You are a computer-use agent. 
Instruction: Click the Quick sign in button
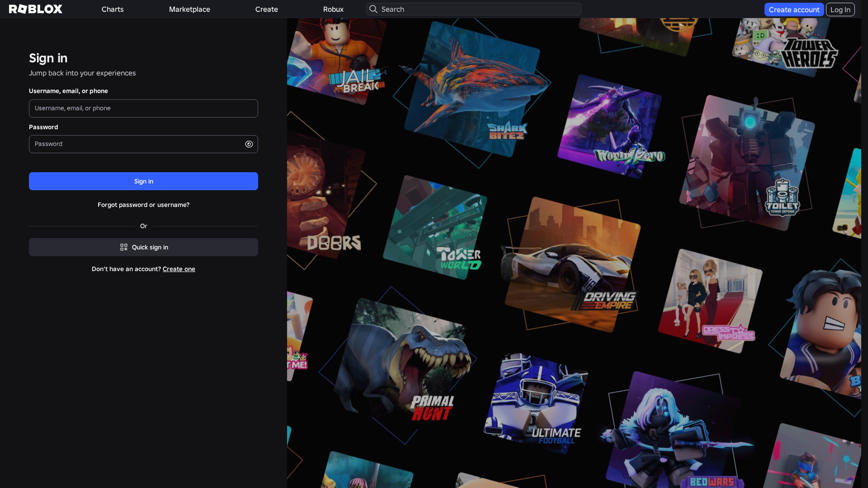tap(143, 247)
